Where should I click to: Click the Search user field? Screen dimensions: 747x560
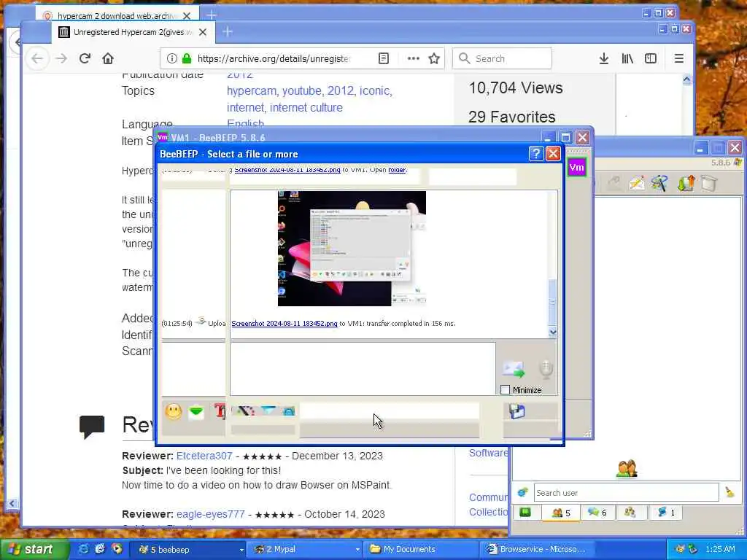click(x=626, y=492)
